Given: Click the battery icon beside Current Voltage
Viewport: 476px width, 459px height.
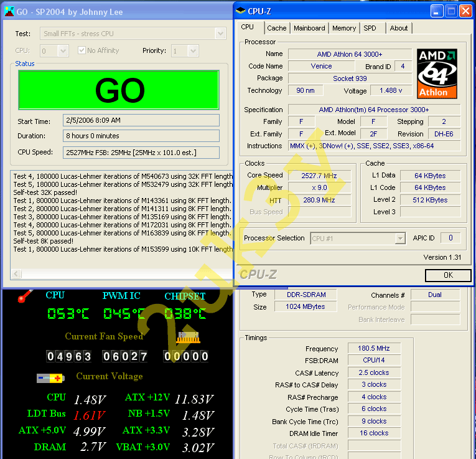Looking at the screenshot, I should pyautogui.click(x=50, y=378).
